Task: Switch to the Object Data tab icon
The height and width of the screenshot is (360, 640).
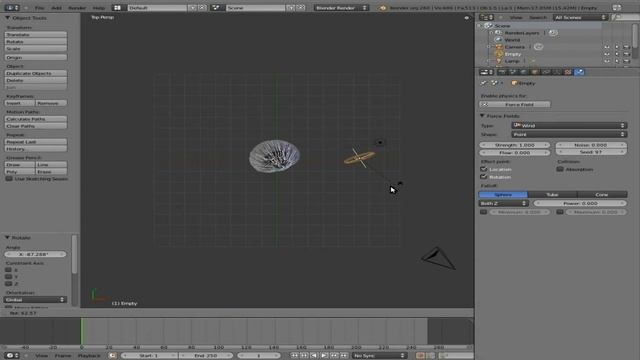Action: click(x=557, y=72)
